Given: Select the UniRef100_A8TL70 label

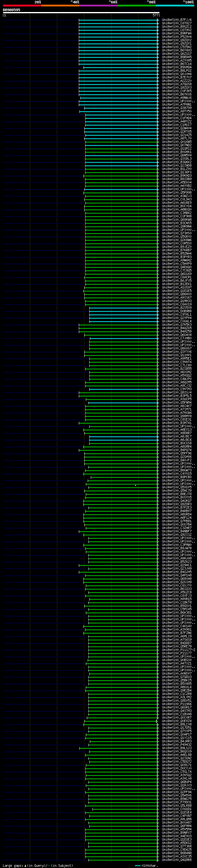Looking at the screenshot, I should tap(176, 139).
